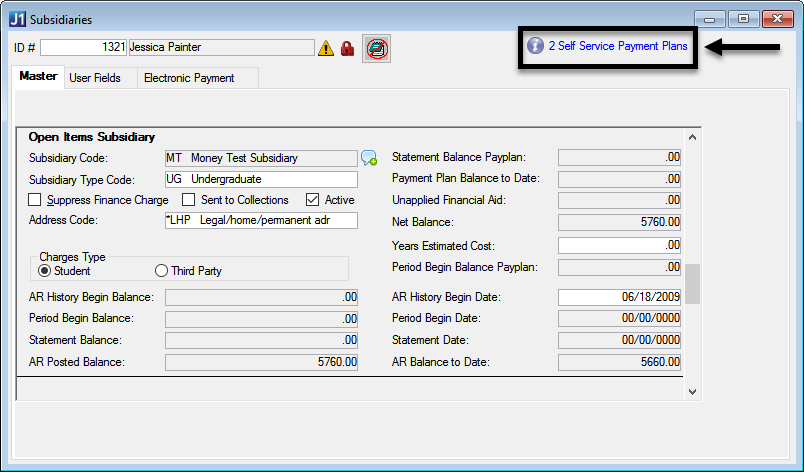Image resolution: width=804 pixels, height=472 pixels.
Task: Click the scrollbar up arrow
Action: pyautogui.click(x=692, y=137)
